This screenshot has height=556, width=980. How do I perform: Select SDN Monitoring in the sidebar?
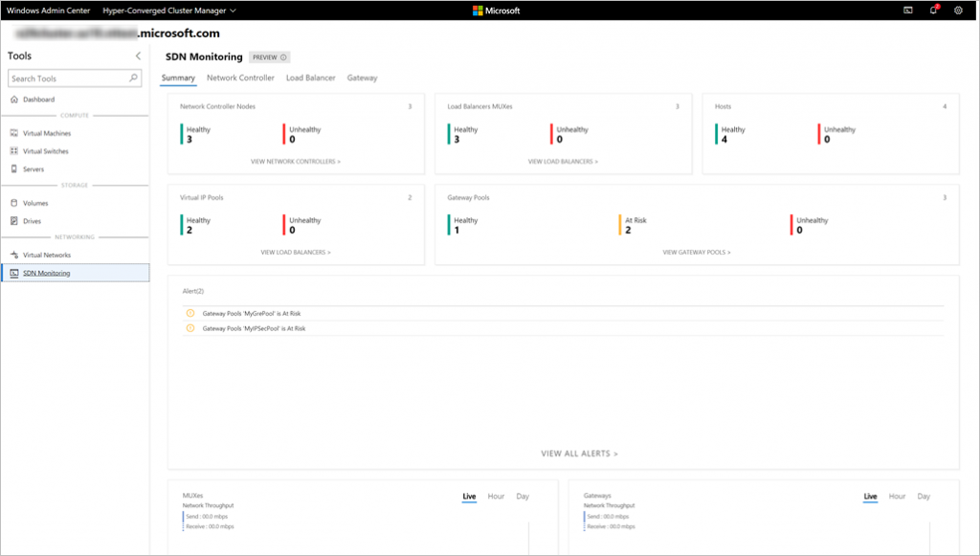[75, 273]
